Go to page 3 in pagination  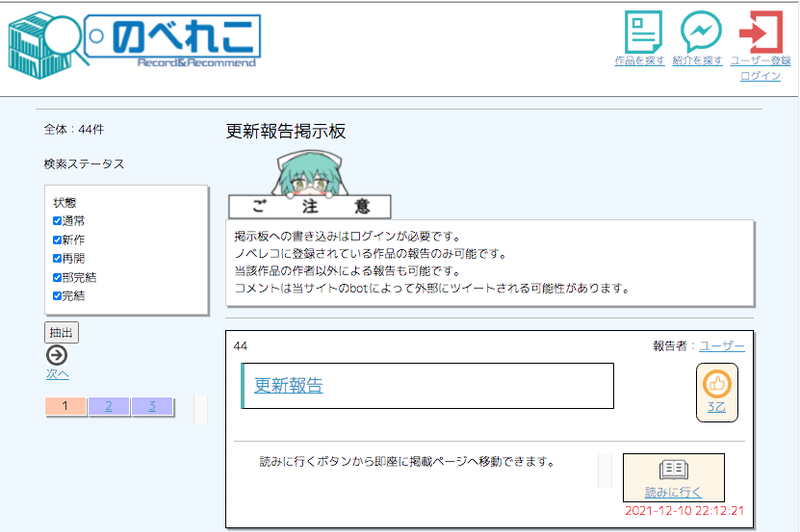click(x=152, y=406)
